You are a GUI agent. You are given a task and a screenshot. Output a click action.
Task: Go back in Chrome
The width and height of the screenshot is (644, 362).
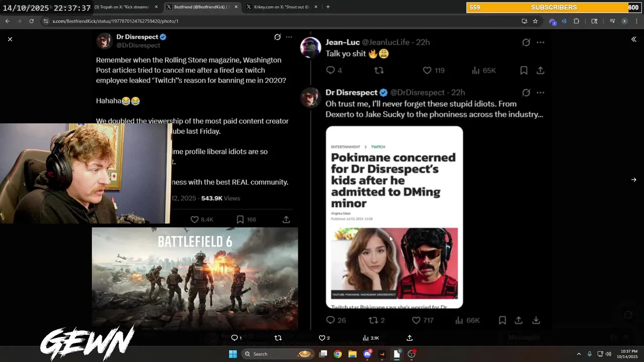tap(7, 21)
